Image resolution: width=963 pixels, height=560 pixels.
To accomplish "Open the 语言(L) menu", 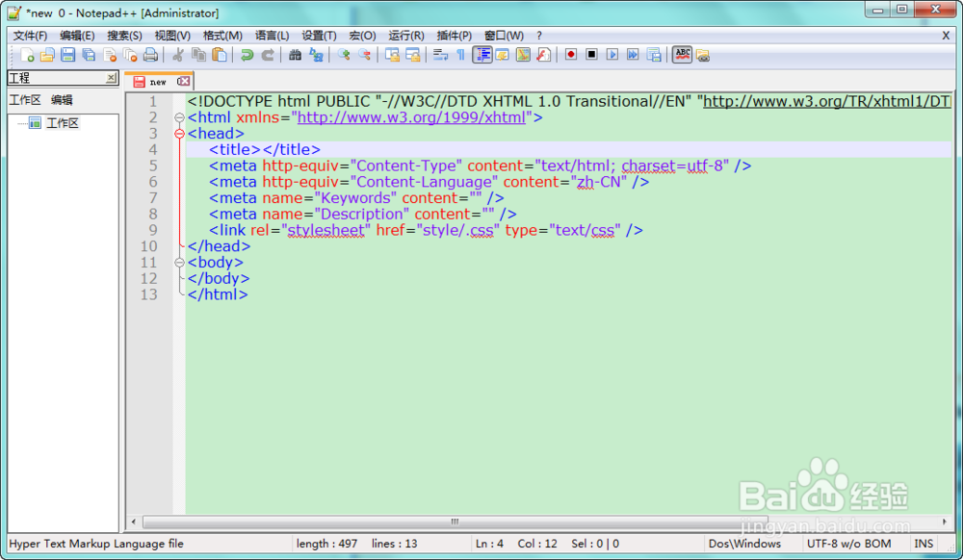I will tap(273, 36).
